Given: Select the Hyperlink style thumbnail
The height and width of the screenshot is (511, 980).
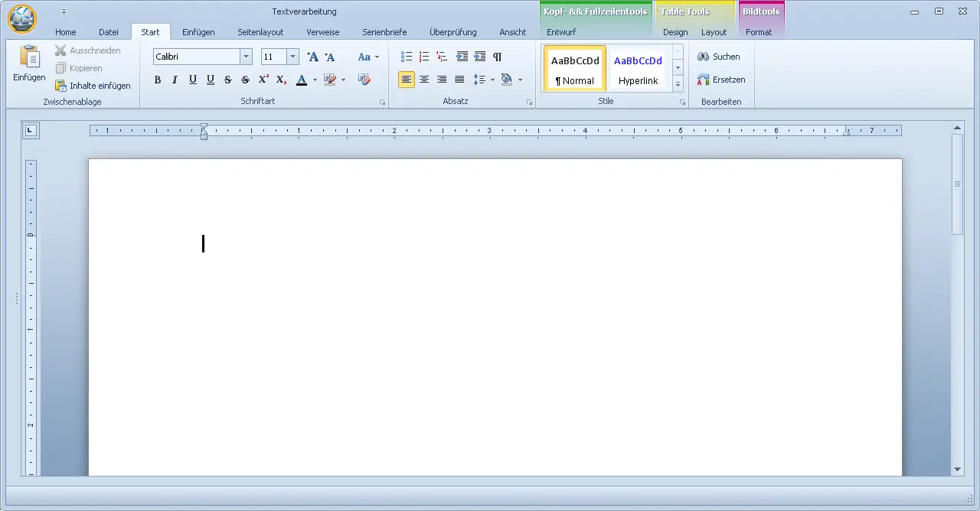Looking at the screenshot, I should [x=638, y=69].
